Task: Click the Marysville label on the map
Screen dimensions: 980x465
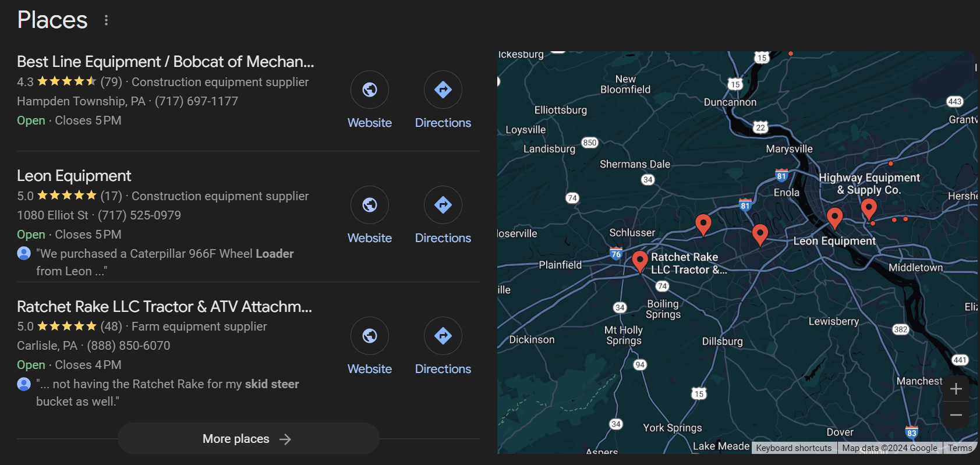Action: click(789, 149)
